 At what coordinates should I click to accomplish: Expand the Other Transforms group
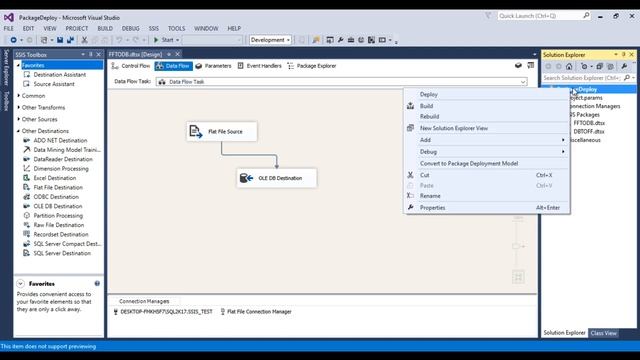coord(18,107)
